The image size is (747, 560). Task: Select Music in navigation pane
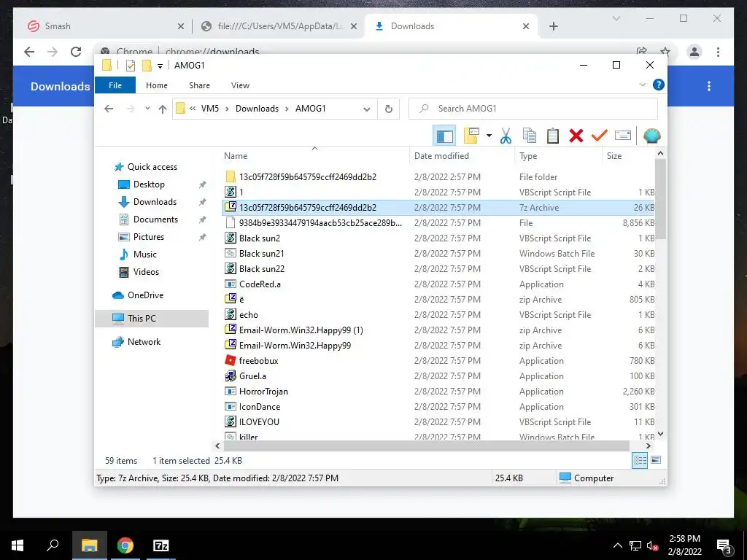pyautogui.click(x=145, y=254)
